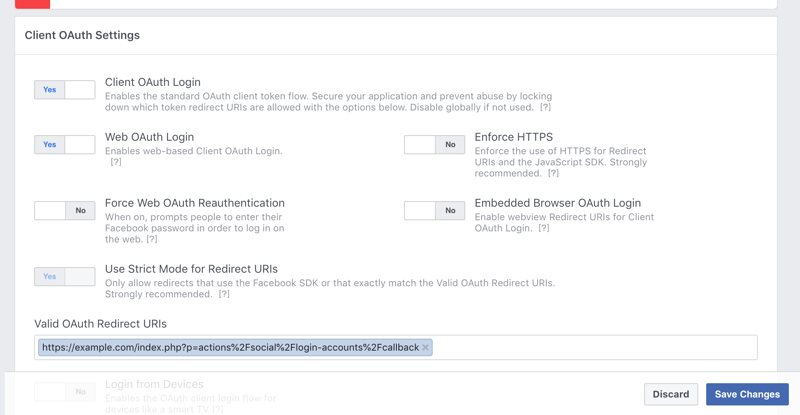Enable Embedded Browser OAuth Login switch
Image resolution: width=800 pixels, height=415 pixels.
pos(434,211)
